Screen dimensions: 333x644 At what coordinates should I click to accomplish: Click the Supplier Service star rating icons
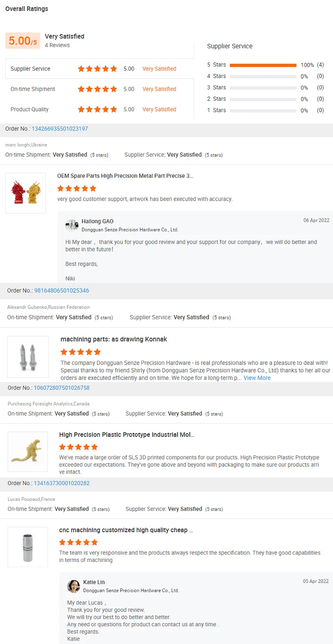tap(97, 69)
